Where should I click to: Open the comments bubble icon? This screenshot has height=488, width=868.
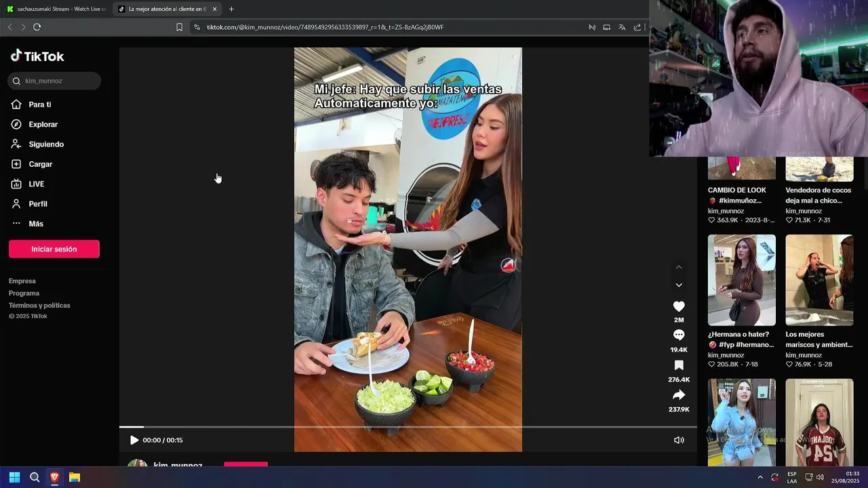tap(679, 335)
